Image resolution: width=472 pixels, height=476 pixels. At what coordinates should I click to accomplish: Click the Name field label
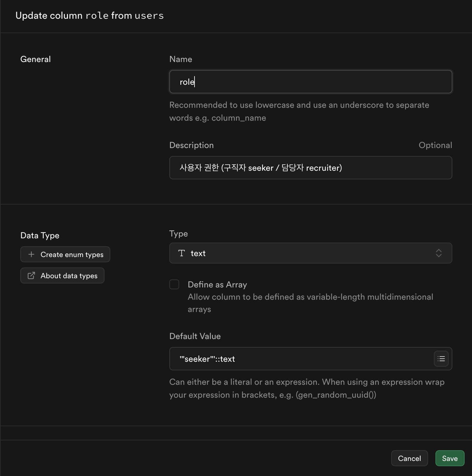[x=181, y=59]
